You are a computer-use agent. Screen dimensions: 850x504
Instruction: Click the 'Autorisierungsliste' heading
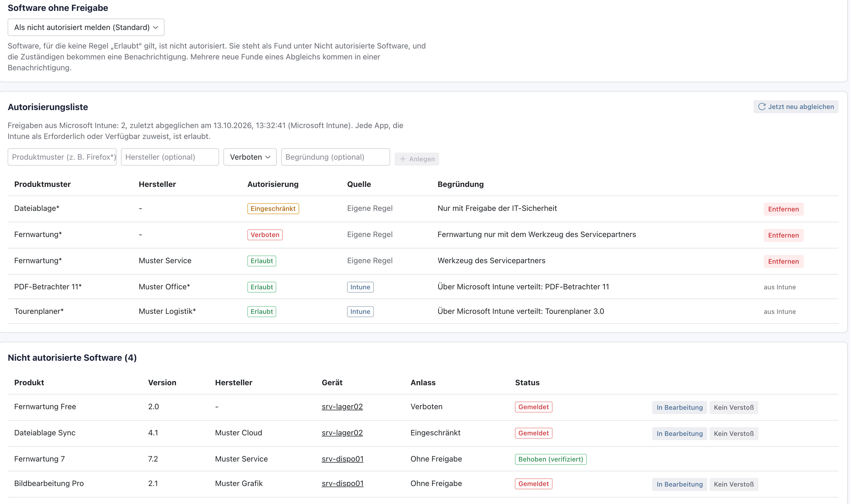[48, 107]
